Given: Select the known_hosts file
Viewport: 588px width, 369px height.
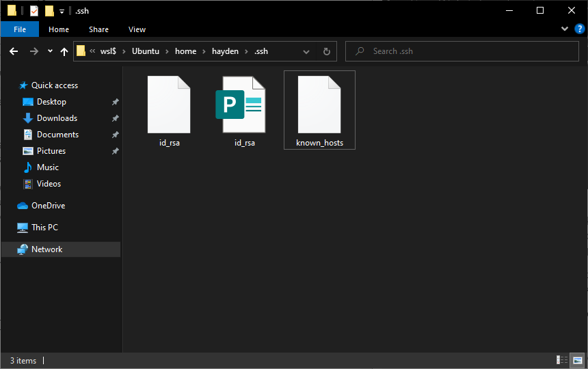Looking at the screenshot, I should (x=319, y=105).
